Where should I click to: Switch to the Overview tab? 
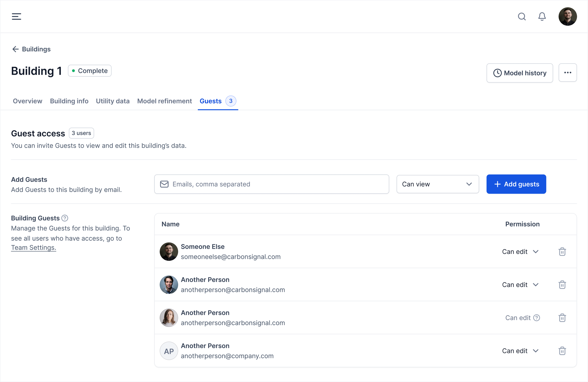coord(28,101)
